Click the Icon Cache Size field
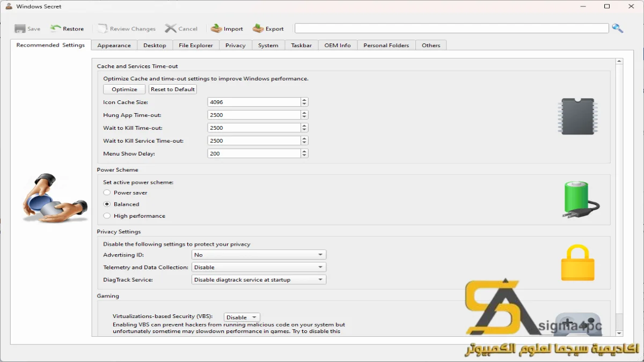Viewport: 644px width, 362px height. [x=254, y=102]
